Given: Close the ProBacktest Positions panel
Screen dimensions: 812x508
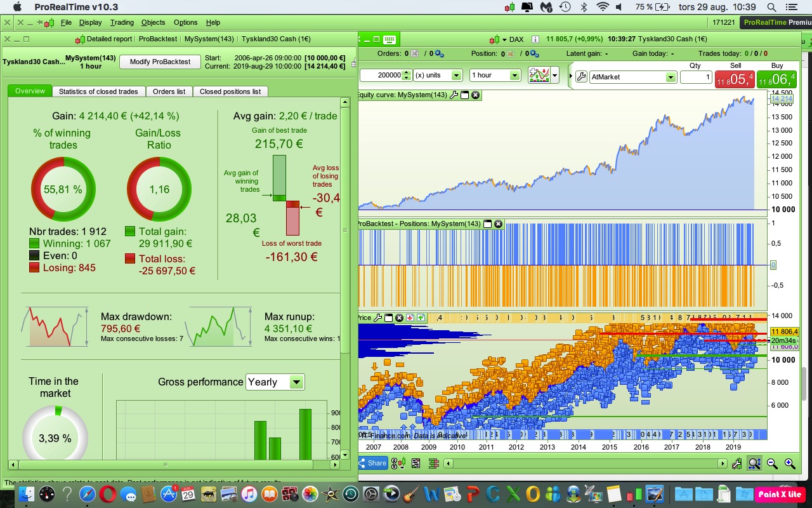Looking at the screenshot, I should click(x=499, y=224).
